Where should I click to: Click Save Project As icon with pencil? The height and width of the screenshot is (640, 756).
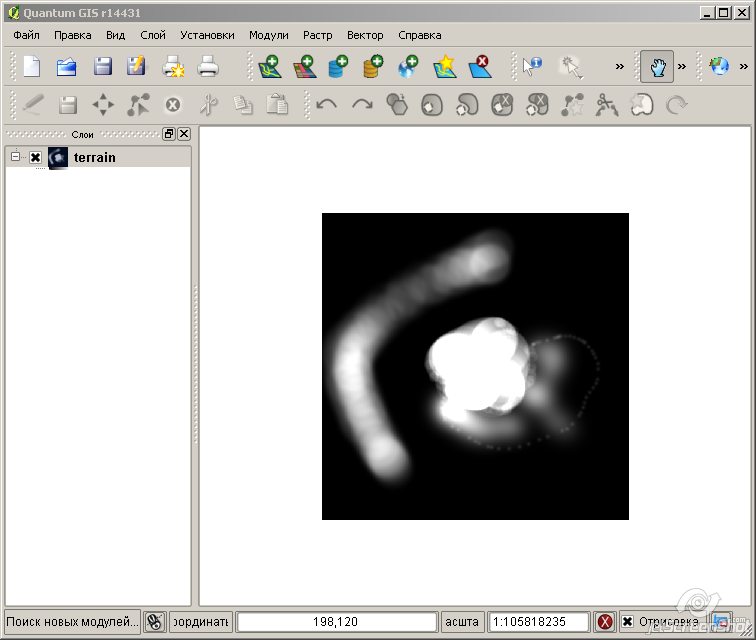point(136,66)
